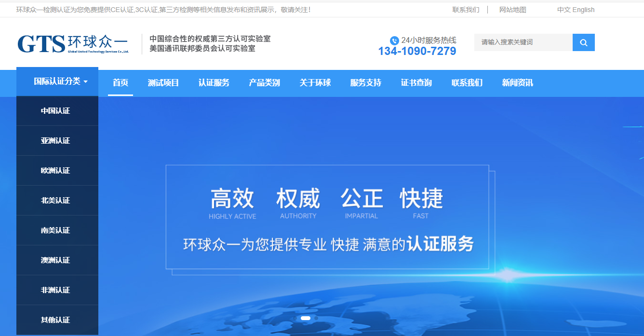Click the search magnifying glass icon
The width and height of the screenshot is (644, 336).
coord(583,42)
